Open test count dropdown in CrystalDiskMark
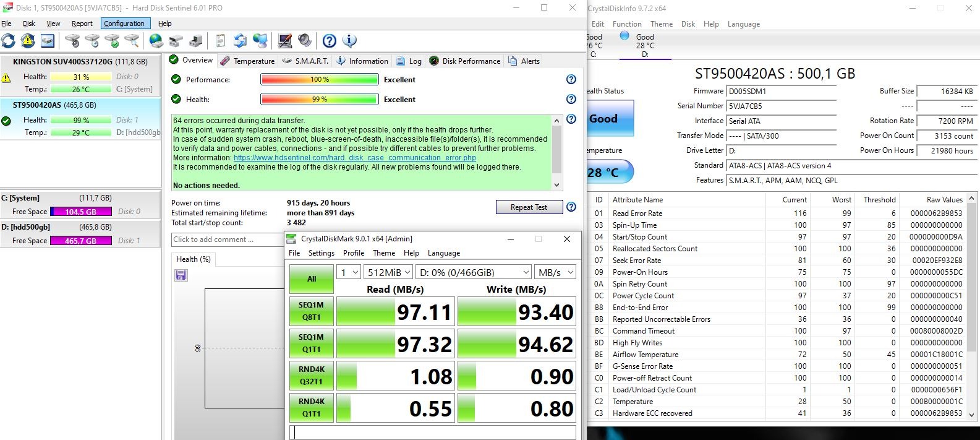This screenshot has width=980, height=440. click(349, 272)
